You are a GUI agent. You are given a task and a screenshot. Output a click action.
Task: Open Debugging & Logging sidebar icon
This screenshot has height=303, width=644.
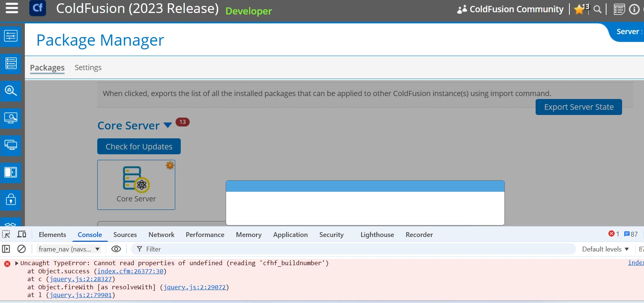click(x=11, y=90)
